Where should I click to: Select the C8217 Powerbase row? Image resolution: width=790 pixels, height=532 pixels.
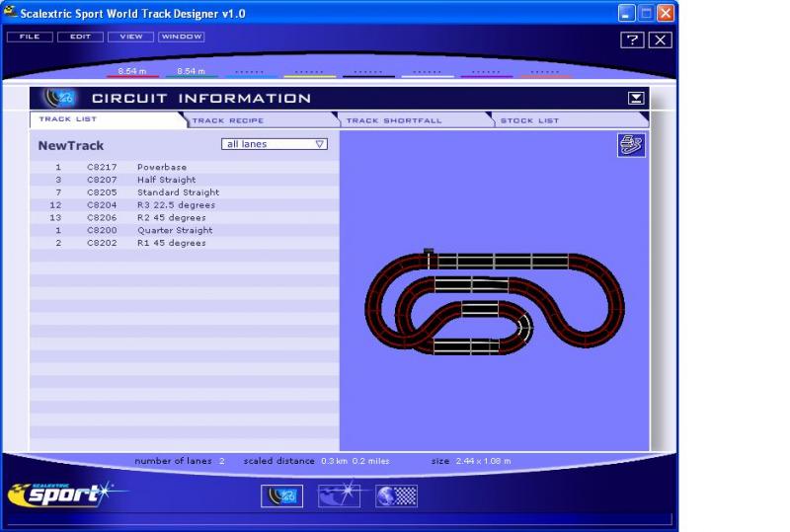coord(161,168)
